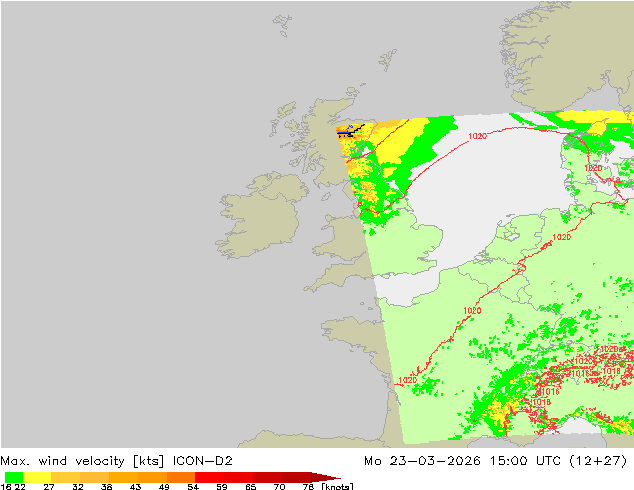634x490 pixels.
Task: Click the '54' value on the legend scale
Action: click(x=193, y=486)
